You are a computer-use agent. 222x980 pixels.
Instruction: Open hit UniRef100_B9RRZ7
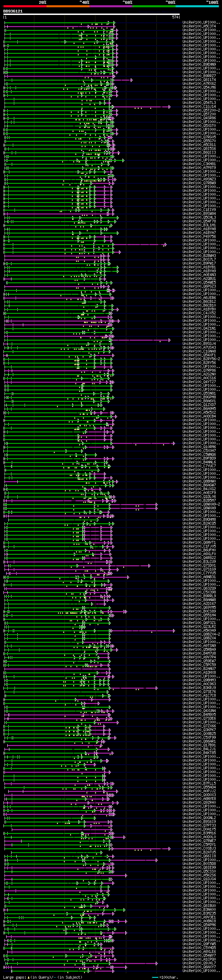pos(199,76)
